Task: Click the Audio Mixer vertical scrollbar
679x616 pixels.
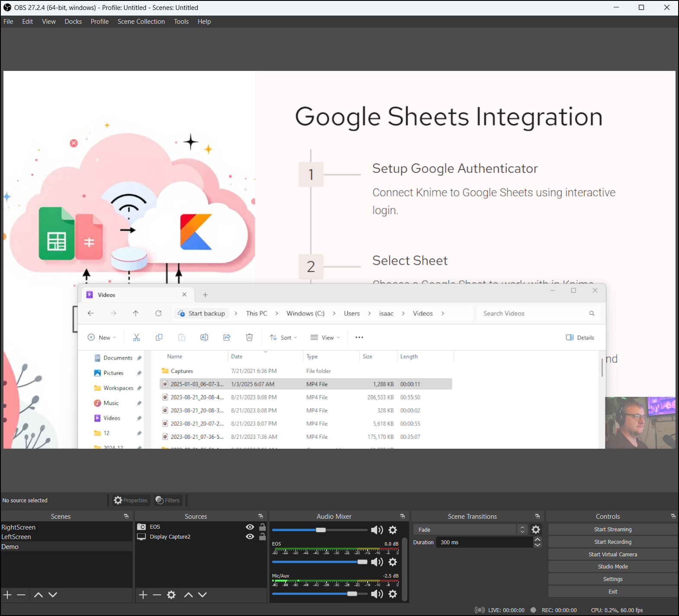Action: click(x=405, y=569)
